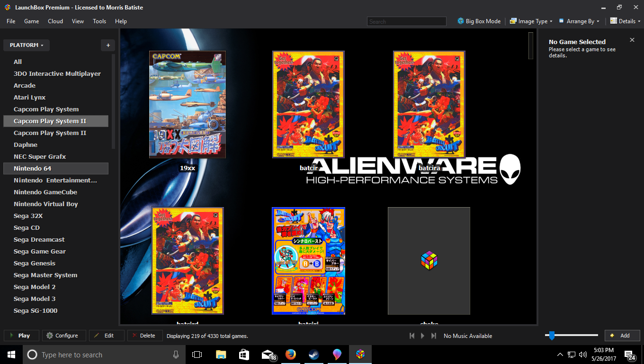Open Windows Store from the taskbar
The height and width of the screenshot is (364, 644).
244,355
